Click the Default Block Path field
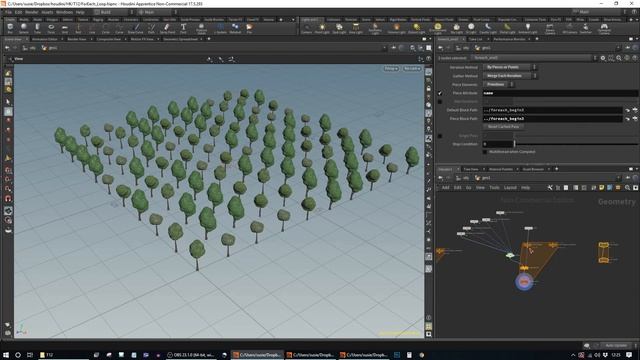The width and height of the screenshot is (640, 360). tap(552, 110)
